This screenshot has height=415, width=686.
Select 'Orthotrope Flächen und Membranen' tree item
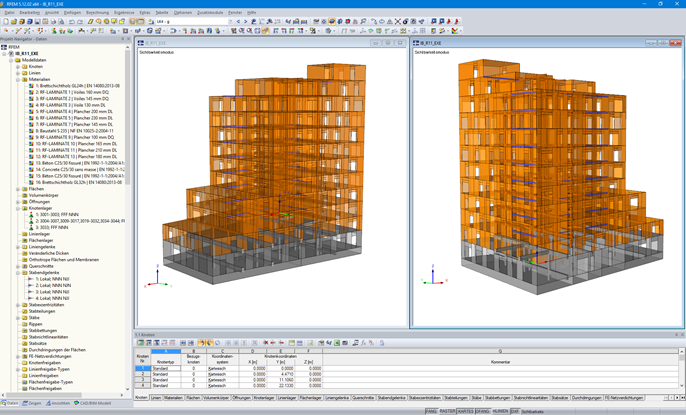pos(63,260)
